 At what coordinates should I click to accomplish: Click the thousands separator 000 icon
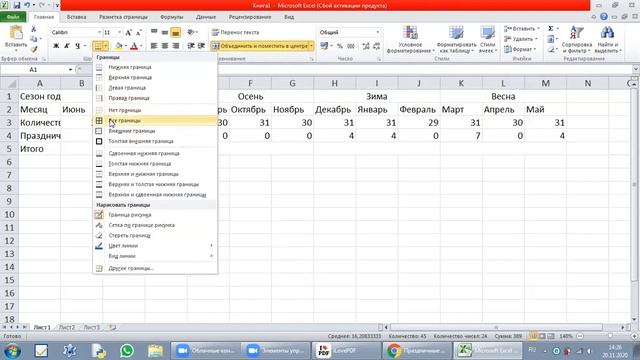[351, 46]
